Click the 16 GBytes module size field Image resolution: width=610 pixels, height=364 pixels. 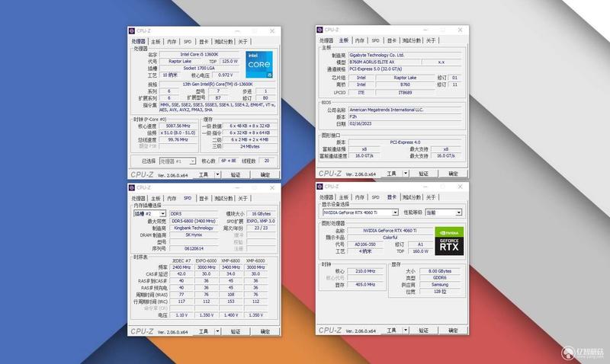point(261,214)
